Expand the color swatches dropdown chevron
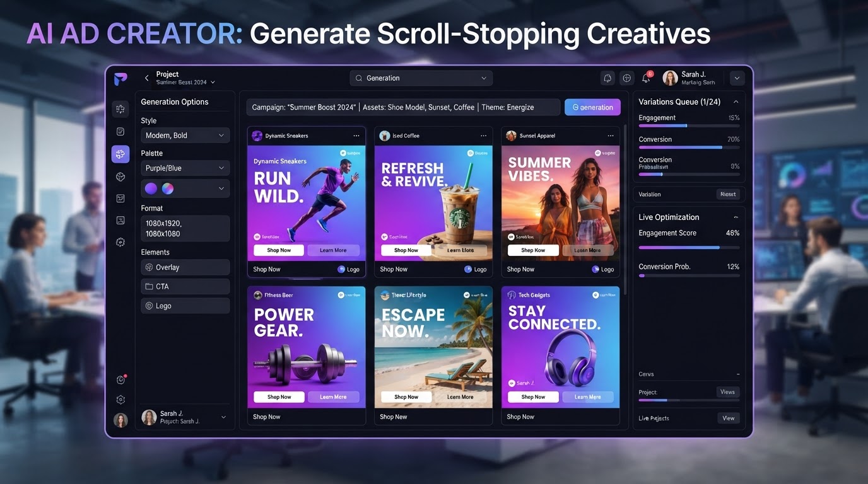The width and height of the screenshot is (868, 484). (221, 188)
